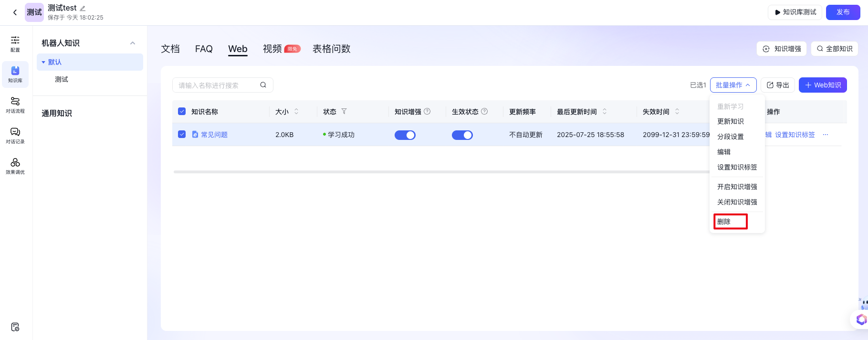Click the search magnifier icon in name field
868x340 pixels.
coord(263,85)
